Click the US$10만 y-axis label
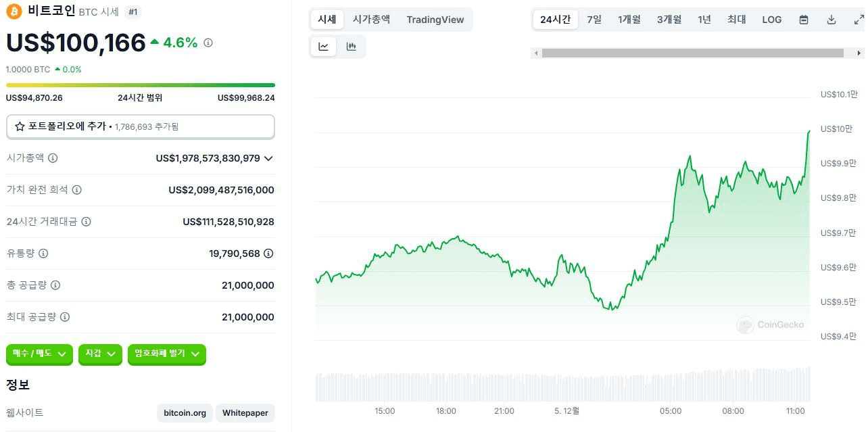 [838, 128]
